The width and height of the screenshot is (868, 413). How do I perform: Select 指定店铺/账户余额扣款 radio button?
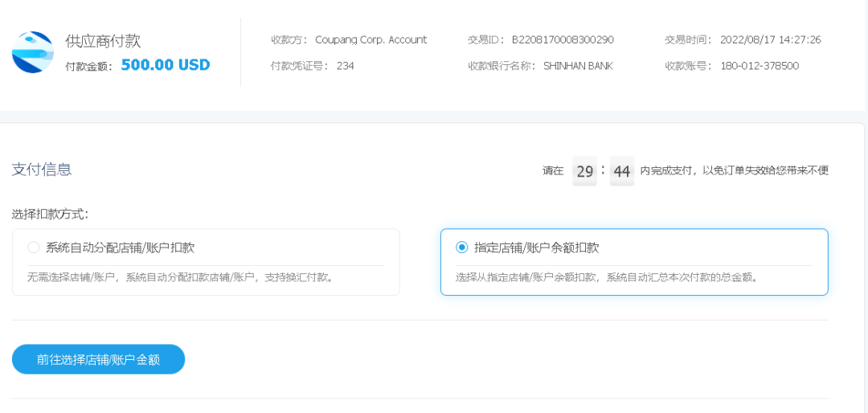461,247
